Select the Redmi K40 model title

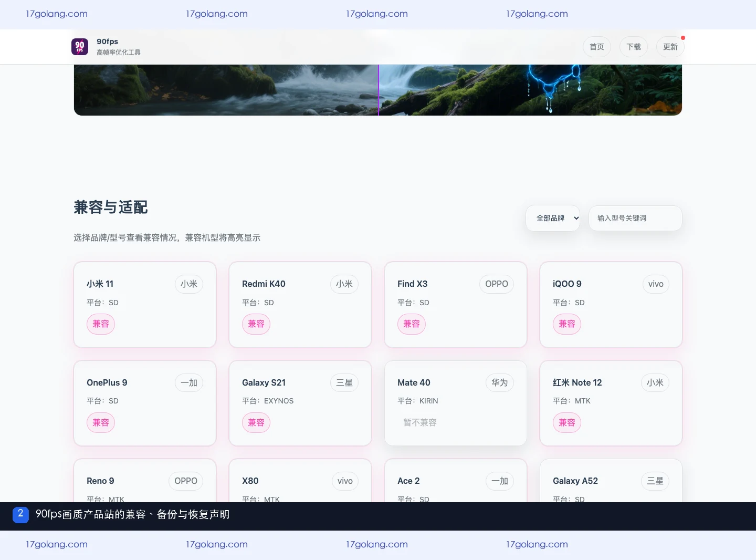pyautogui.click(x=264, y=284)
